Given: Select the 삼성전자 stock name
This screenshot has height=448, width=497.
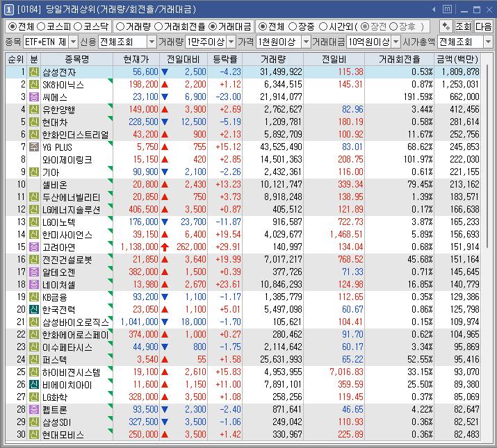Looking at the screenshot, I should click(x=59, y=72).
